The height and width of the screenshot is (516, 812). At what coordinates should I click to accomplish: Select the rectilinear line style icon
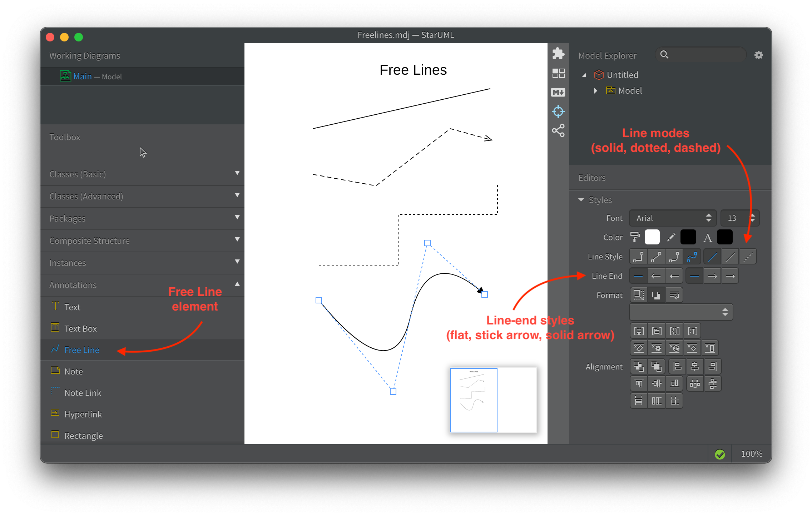(x=638, y=257)
